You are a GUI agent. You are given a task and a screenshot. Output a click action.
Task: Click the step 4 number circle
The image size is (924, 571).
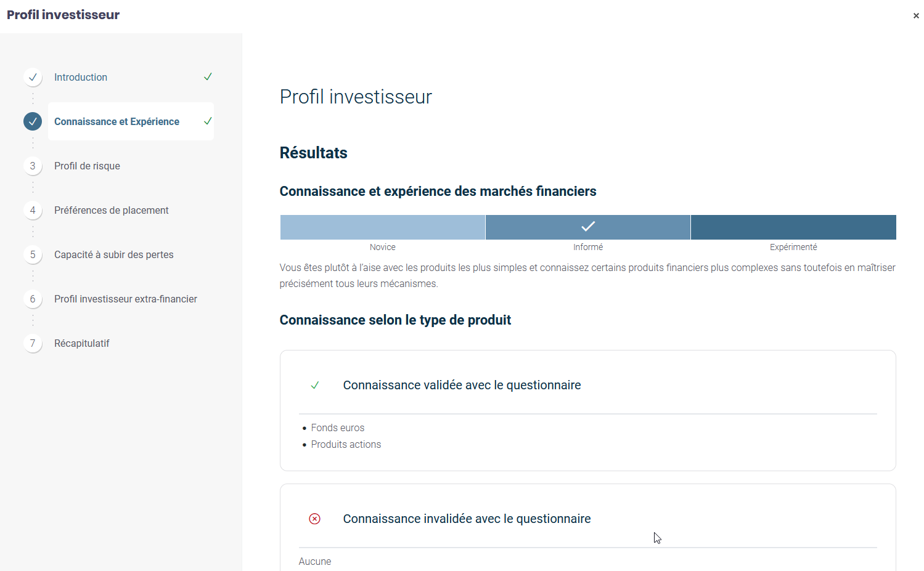pyautogui.click(x=33, y=210)
